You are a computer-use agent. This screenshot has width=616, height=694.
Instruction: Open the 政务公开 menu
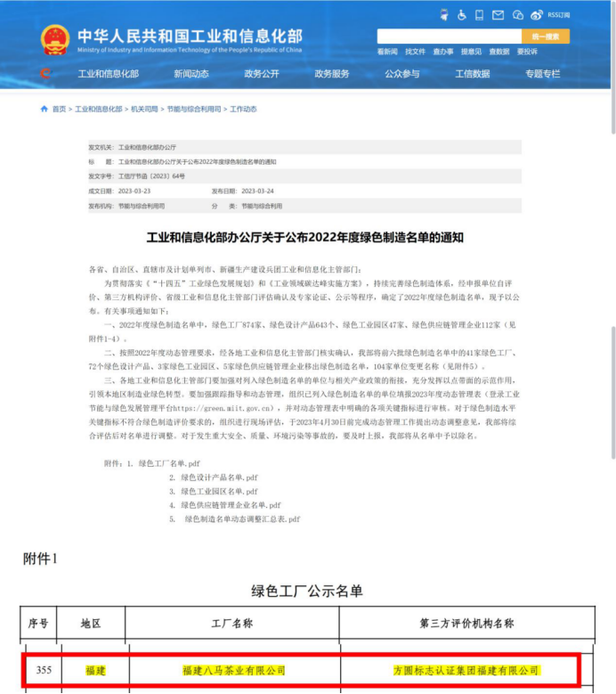click(x=262, y=74)
